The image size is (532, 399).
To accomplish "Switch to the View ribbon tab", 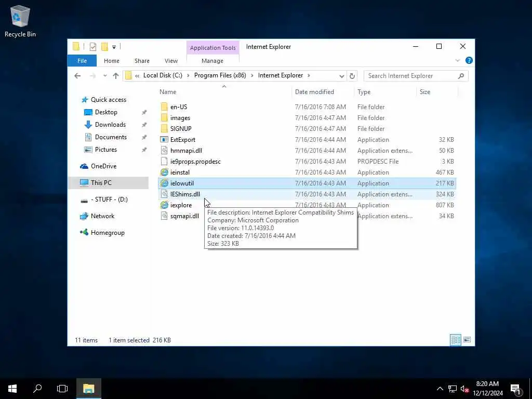I will click(x=171, y=61).
